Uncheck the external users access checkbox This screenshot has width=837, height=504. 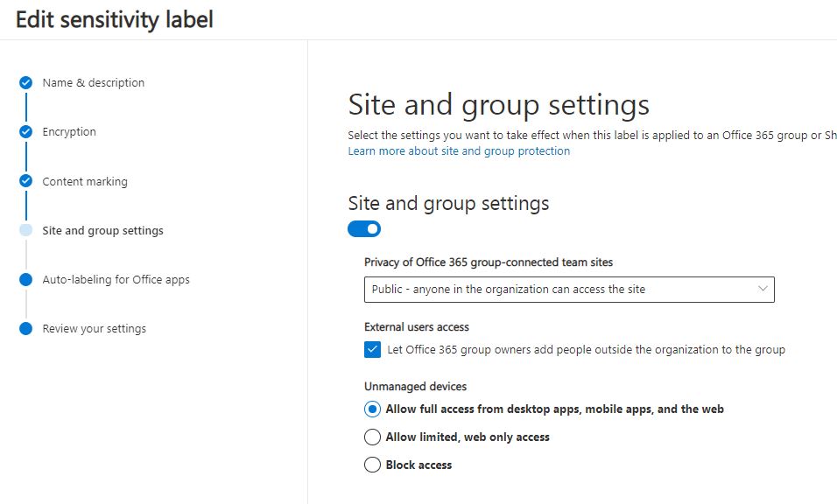coord(372,350)
